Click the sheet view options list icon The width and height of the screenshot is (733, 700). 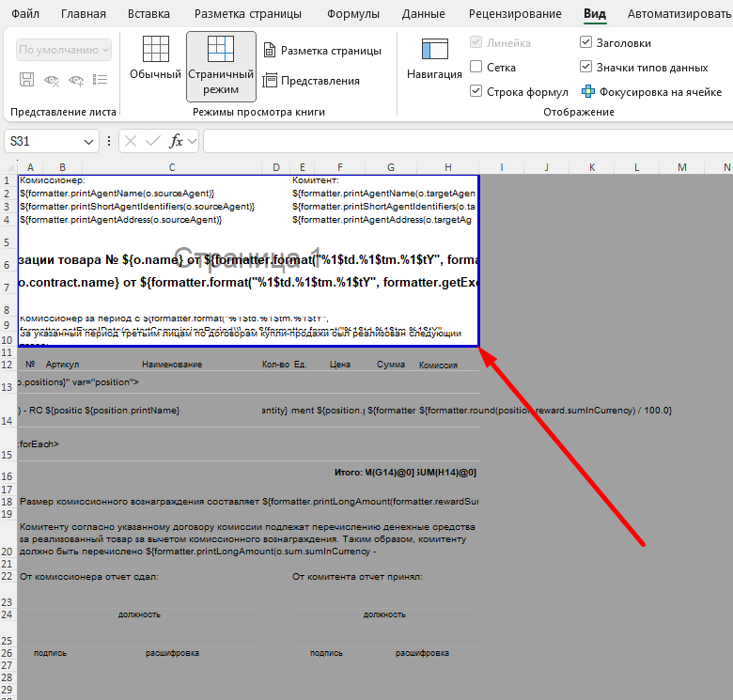click(x=100, y=80)
